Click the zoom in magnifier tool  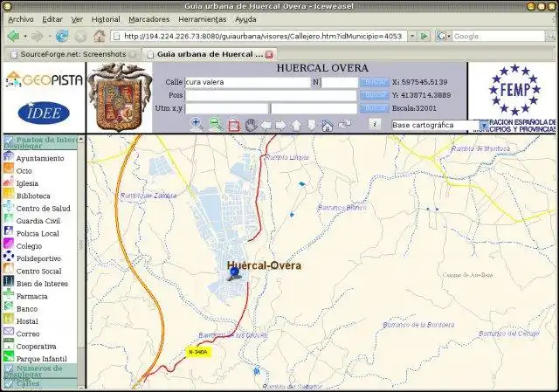[x=197, y=124]
